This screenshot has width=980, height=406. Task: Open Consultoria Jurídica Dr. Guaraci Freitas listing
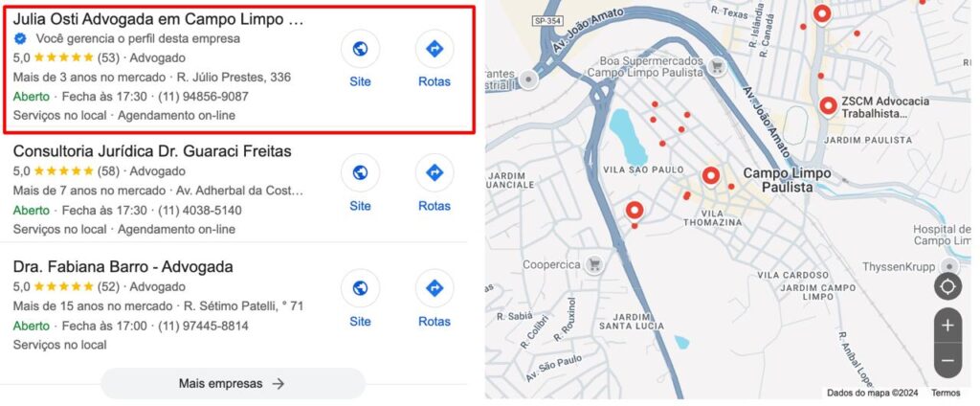click(x=152, y=151)
